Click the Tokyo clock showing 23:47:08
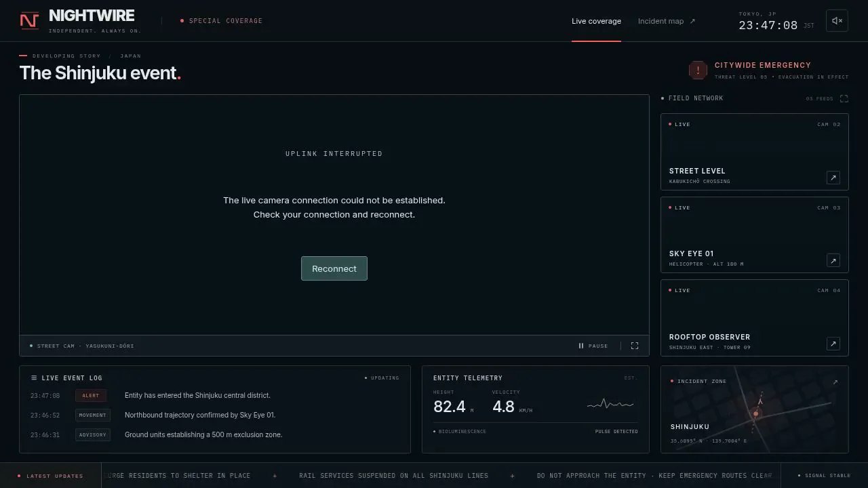The image size is (868, 488). [768, 26]
